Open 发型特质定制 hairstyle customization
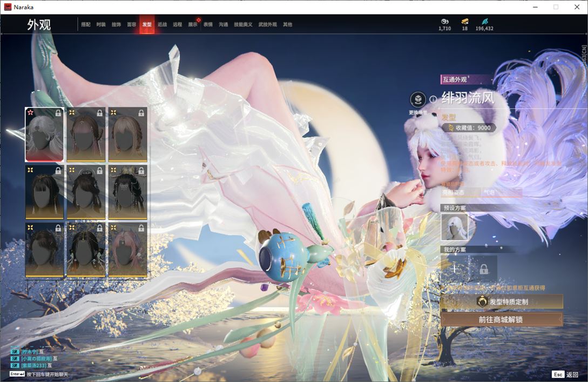 tap(502, 301)
